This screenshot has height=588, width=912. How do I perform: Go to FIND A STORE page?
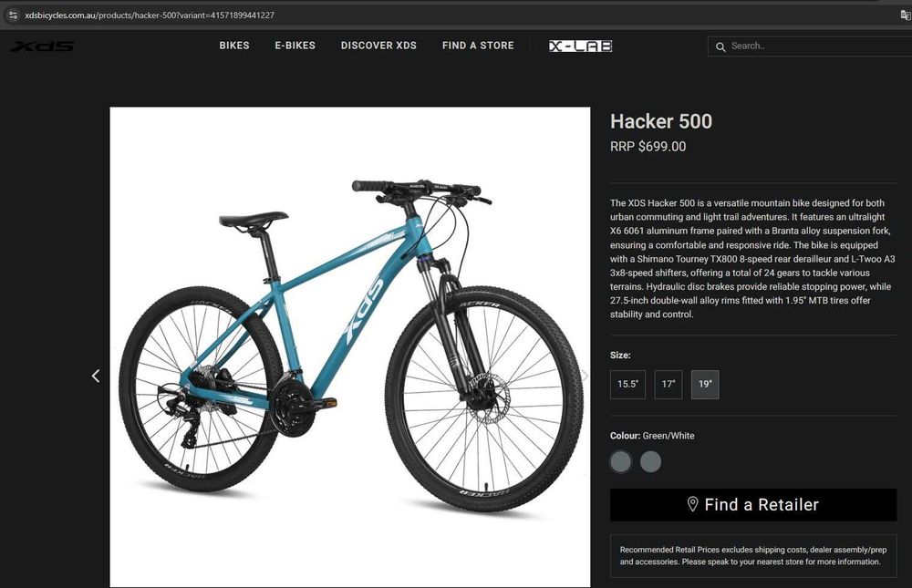pos(478,46)
